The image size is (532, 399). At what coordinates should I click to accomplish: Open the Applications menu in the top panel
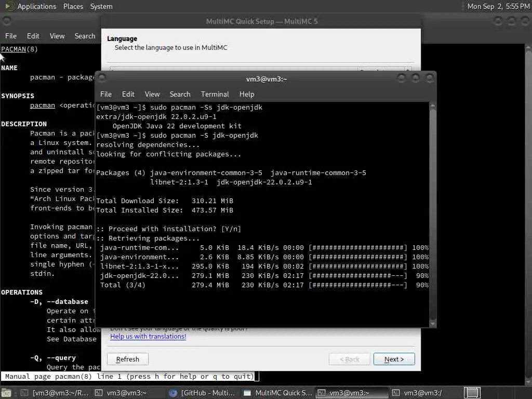(x=37, y=6)
